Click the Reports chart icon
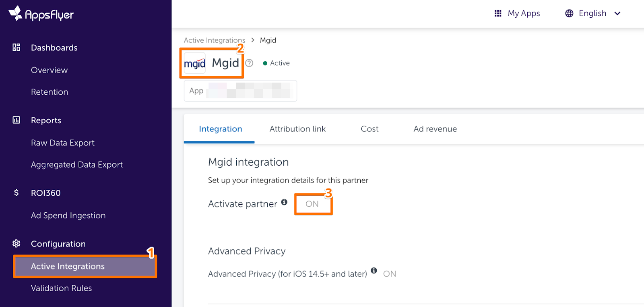The width and height of the screenshot is (644, 307). click(x=16, y=120)
